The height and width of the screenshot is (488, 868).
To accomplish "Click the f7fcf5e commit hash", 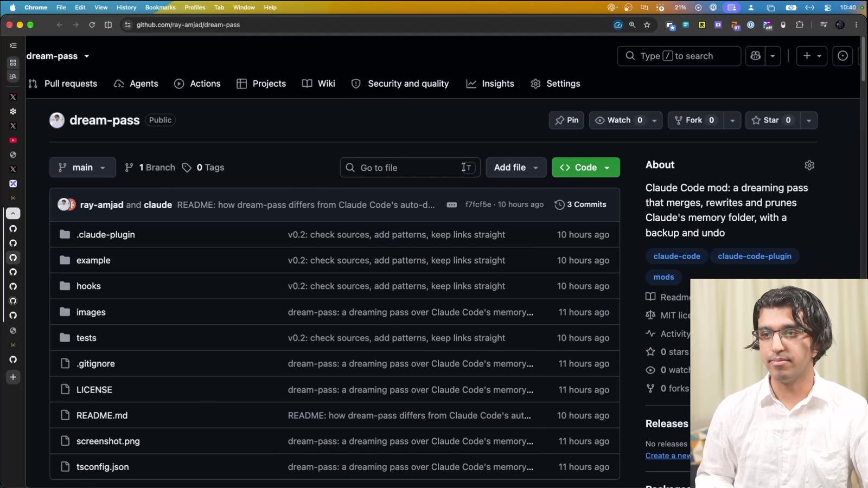I will click(x=478, y=204).
